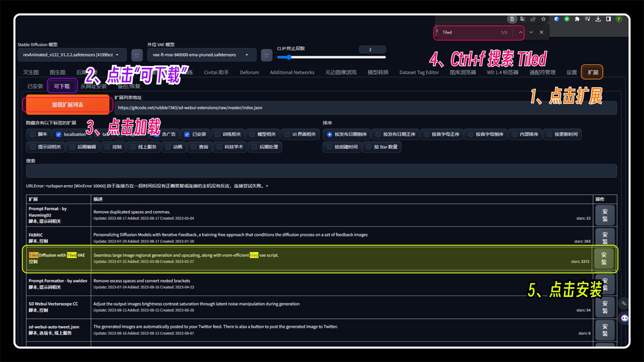
Task: Toggle the browser side panel icon
Action: (608, 19)
